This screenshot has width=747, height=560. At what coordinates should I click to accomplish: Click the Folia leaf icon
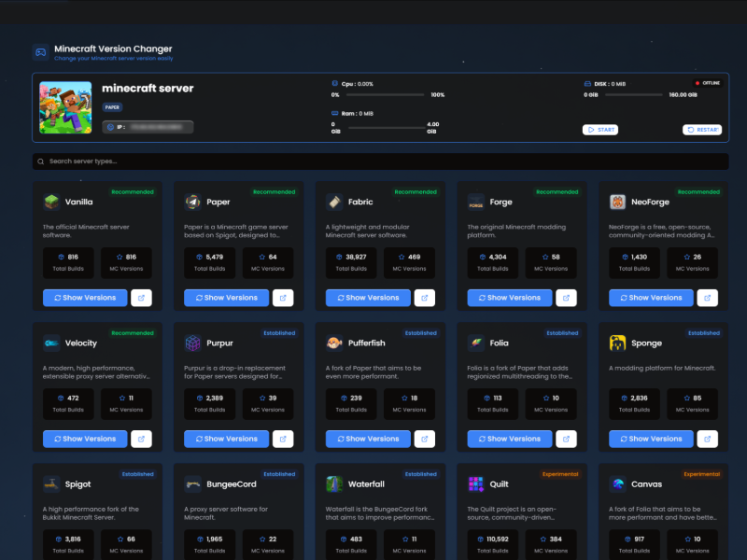click(x=476, y=343)
